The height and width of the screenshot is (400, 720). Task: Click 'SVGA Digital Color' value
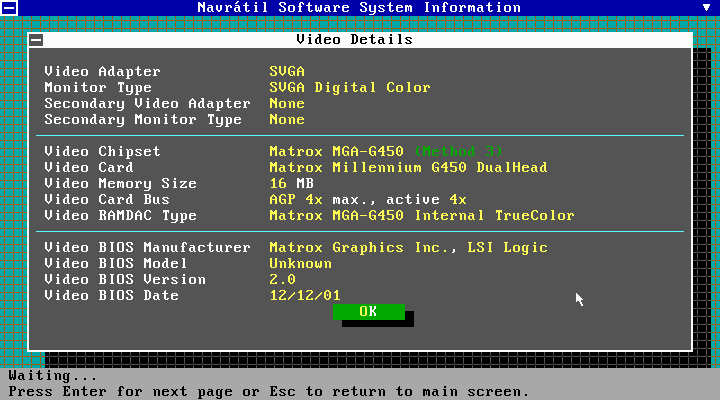350,88
